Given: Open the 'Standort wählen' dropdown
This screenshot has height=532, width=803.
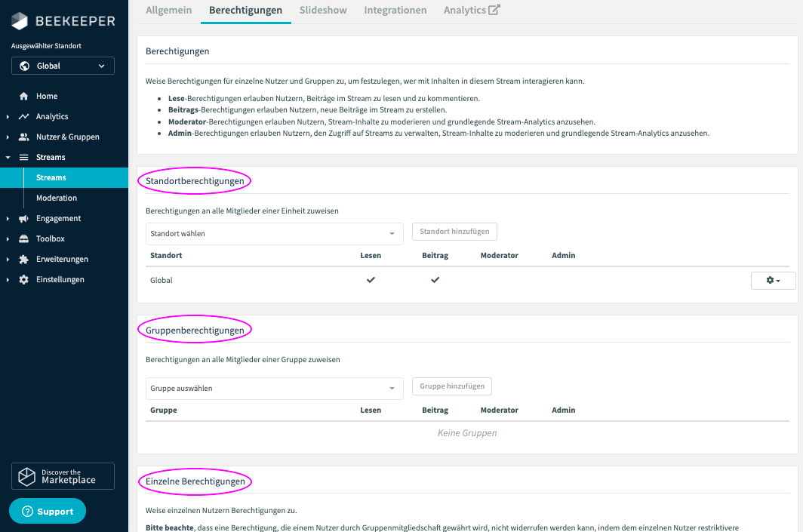Looking at the screenshot, I should click(274, 234).
